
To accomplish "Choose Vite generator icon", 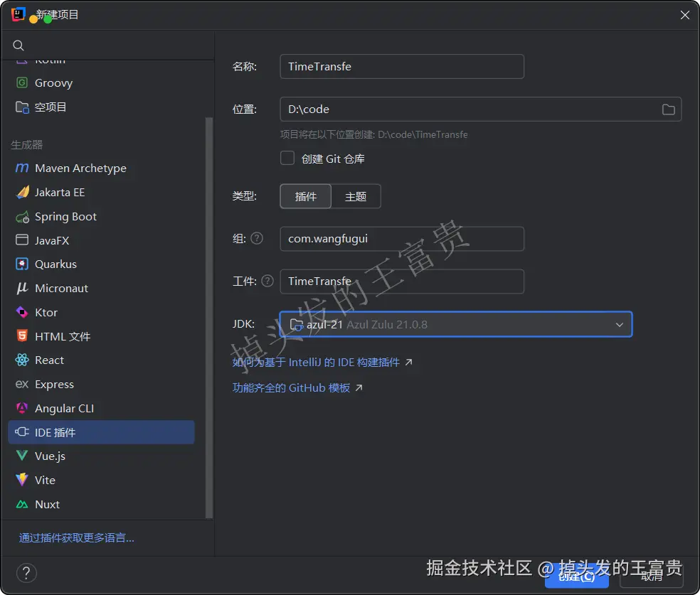I will point(22,480).
